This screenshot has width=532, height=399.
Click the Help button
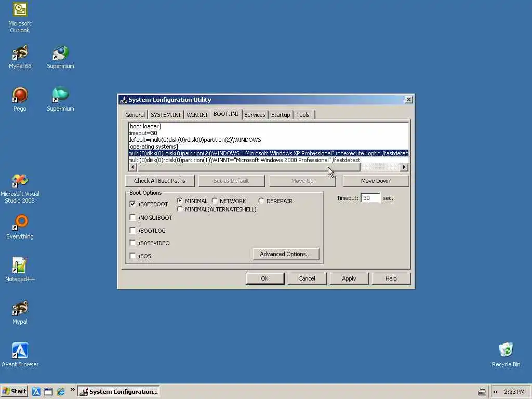click(x=391, y=278)
